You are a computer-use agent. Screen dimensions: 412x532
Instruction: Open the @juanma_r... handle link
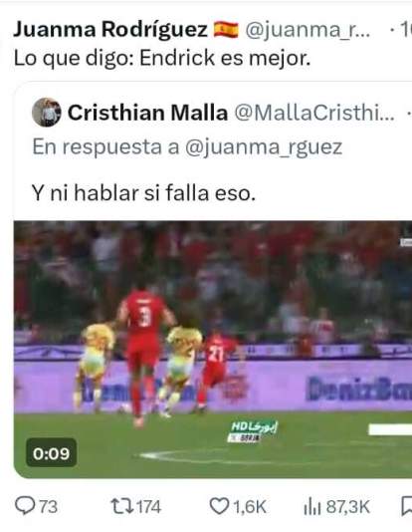308,30
